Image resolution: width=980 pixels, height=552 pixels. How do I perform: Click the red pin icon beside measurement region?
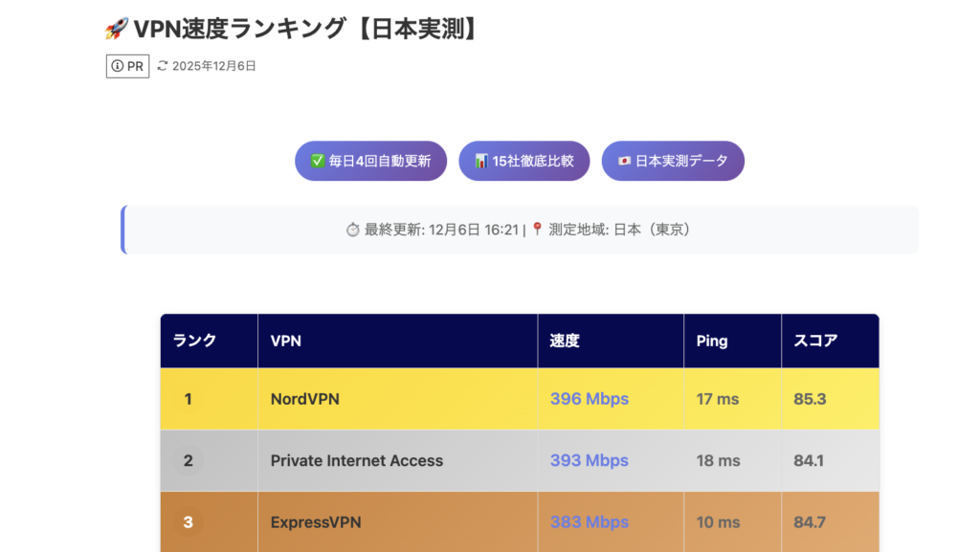537,230
